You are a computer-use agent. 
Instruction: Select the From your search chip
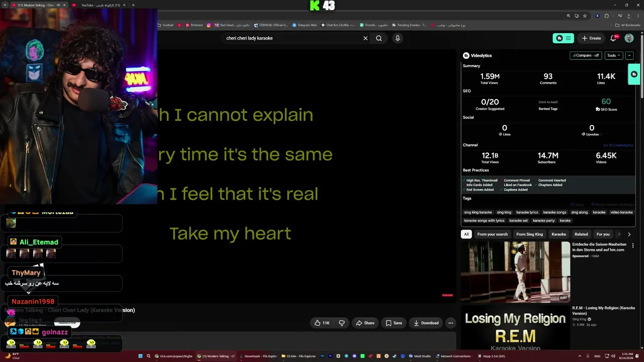[493, 234]
